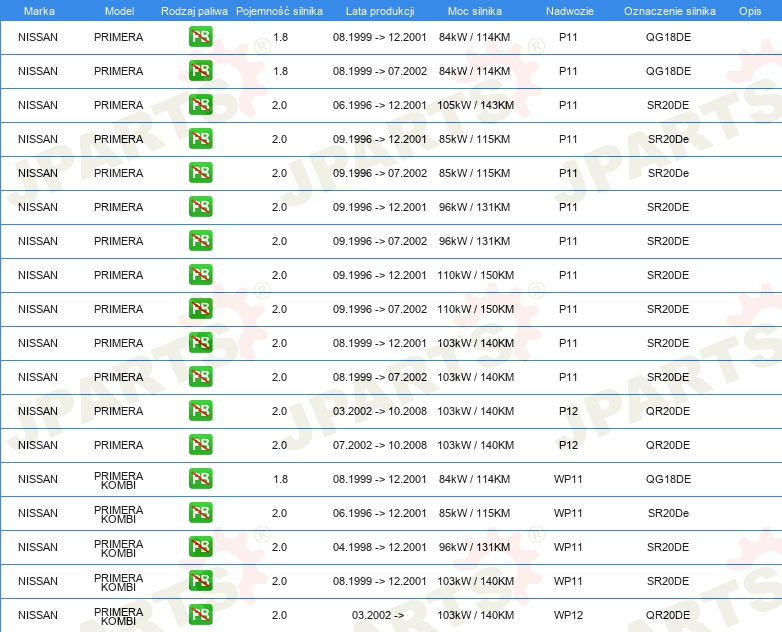Click the Rodzaj paliwa column header
The image size is (782, 632).
[194, 11]
